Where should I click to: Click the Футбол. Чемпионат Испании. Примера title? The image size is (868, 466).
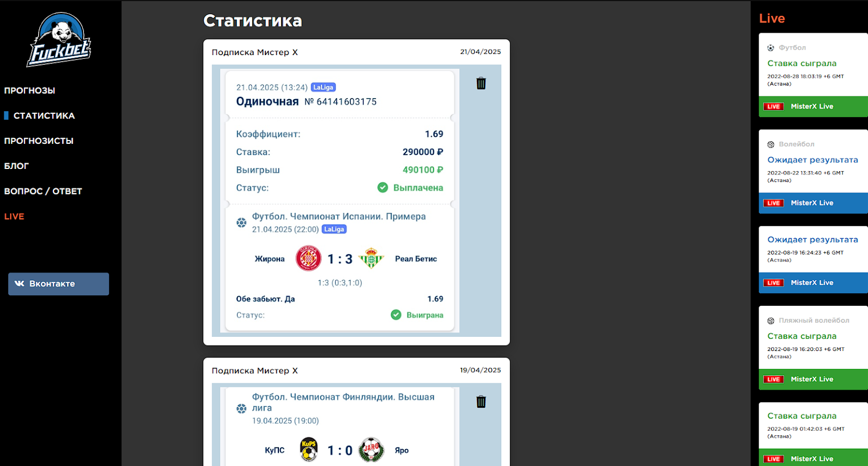click(339, 216)
